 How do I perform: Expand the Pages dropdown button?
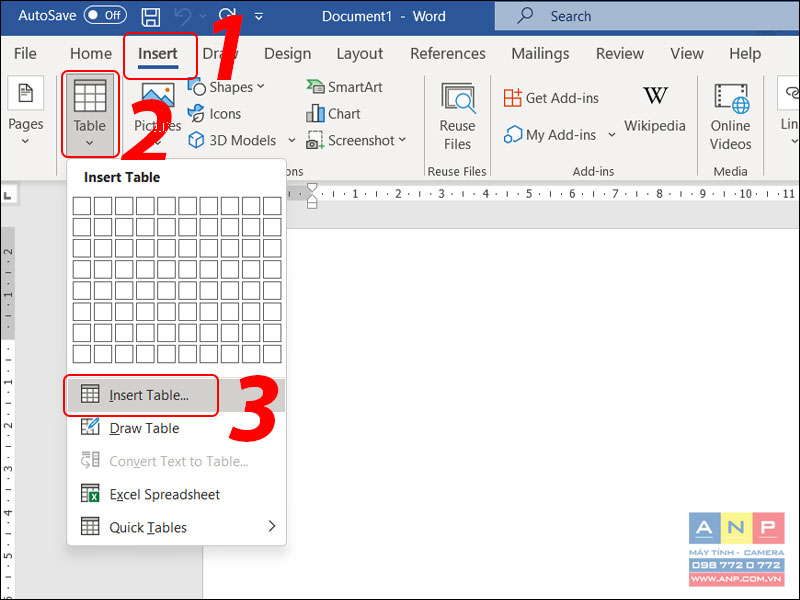click(26, 111)
